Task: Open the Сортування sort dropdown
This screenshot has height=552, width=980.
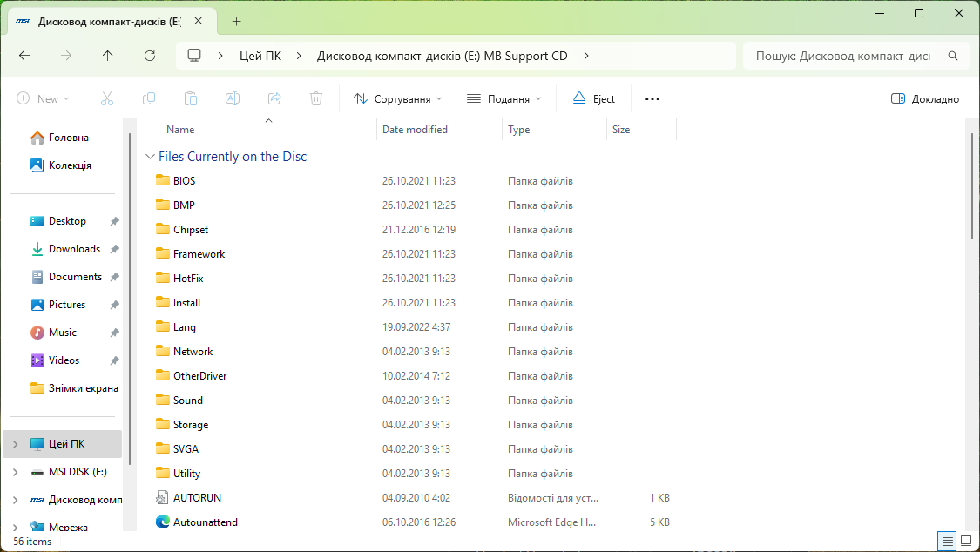Action: click(x=398, y=98)
